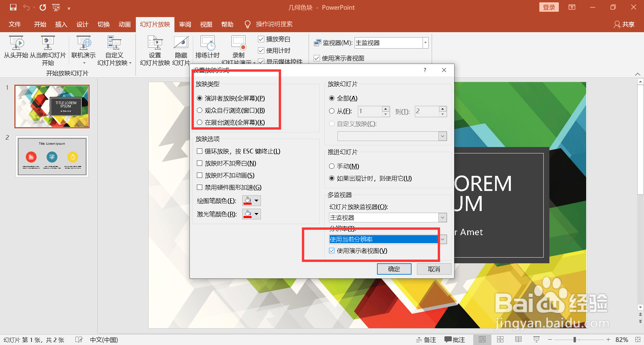The image size is (644, 345).
Task: Expand the quick access toolbar customize arrow
Action: [x=69, y=8]
